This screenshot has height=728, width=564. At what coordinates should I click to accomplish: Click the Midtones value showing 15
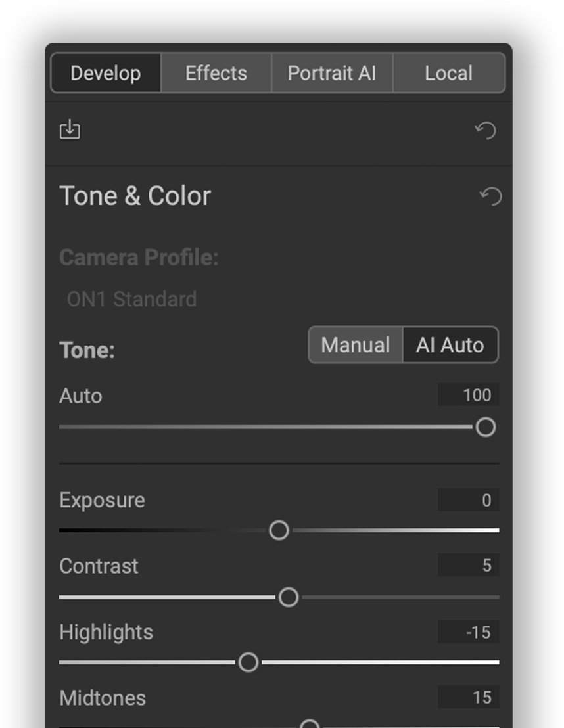468,698
